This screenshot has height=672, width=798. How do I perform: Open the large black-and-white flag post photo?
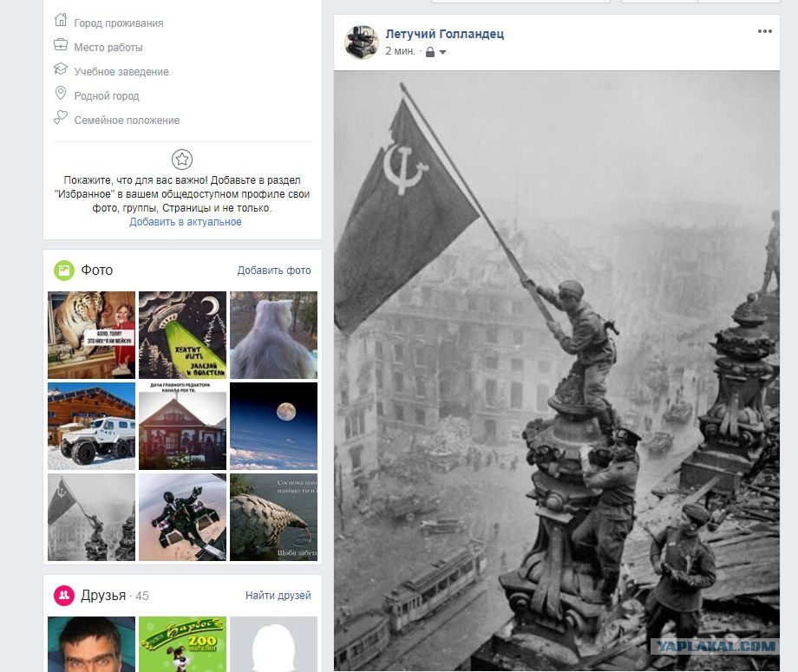[557, 370]
